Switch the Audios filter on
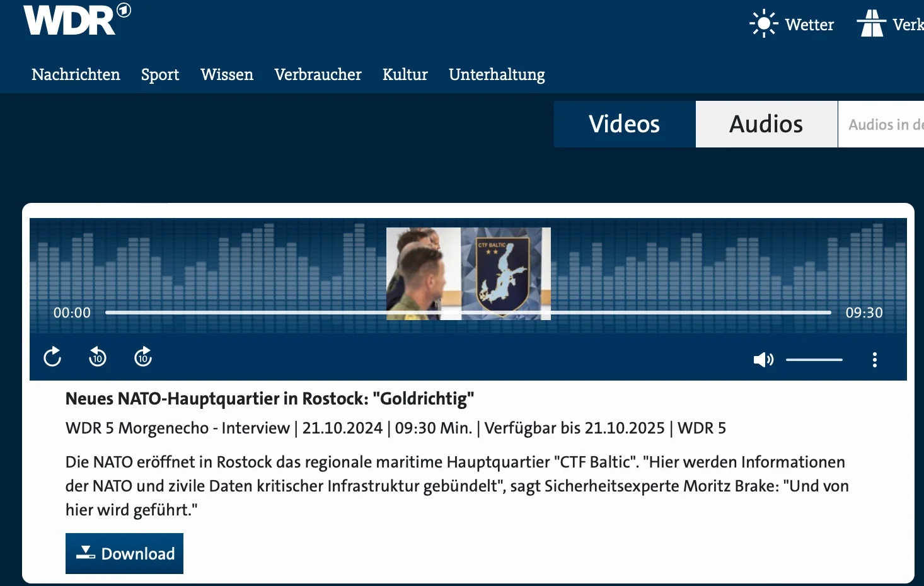This screenshot has height=586, width=924. 766,124
